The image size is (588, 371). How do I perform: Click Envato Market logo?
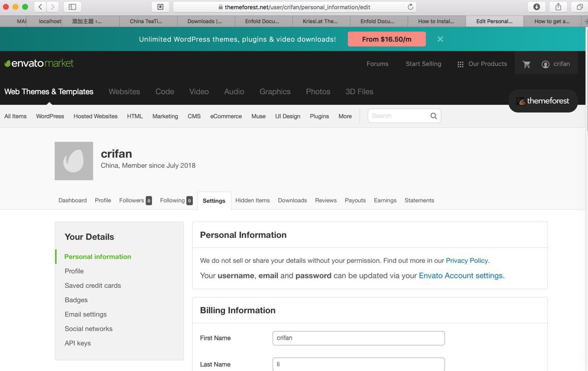[39, 63]
